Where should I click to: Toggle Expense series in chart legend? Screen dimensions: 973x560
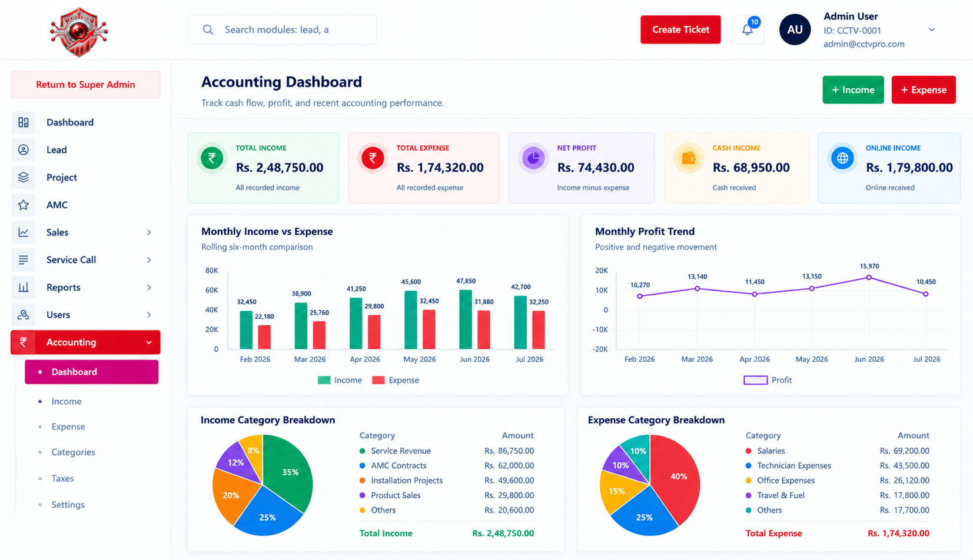click(396, 380)
